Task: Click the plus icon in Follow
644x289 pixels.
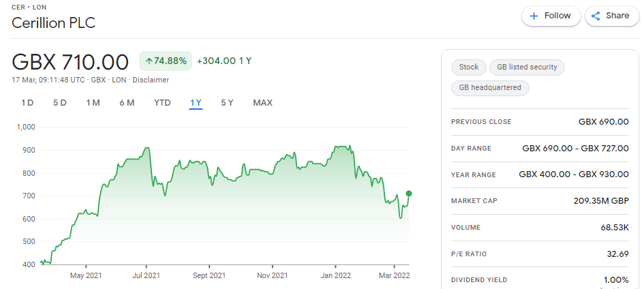Action: pyautogui.click(x=534, y=16)
